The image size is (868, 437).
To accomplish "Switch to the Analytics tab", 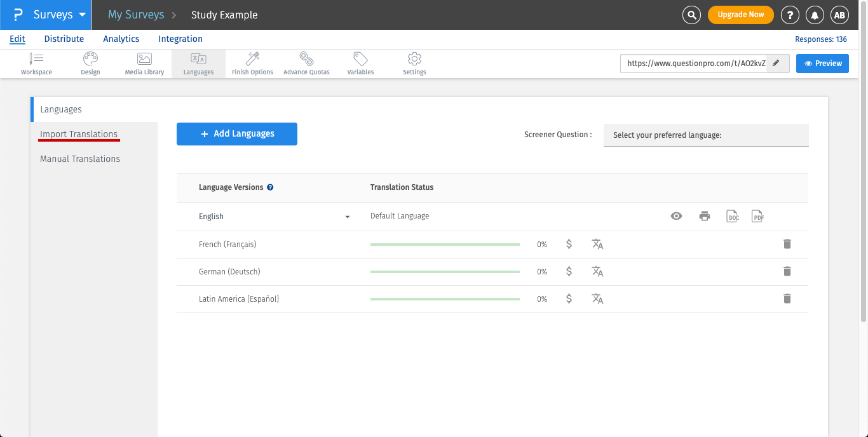I will pos(121,39).
